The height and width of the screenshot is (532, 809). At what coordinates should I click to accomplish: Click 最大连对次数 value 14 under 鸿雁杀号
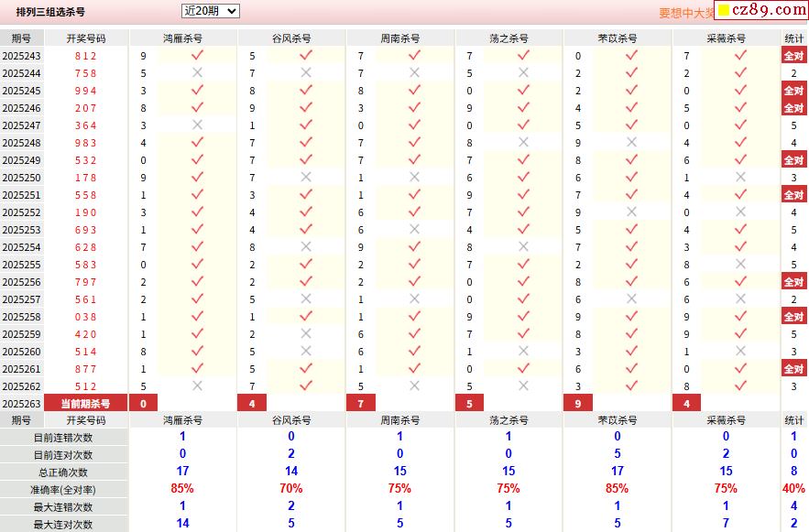[x=182, y=523]
